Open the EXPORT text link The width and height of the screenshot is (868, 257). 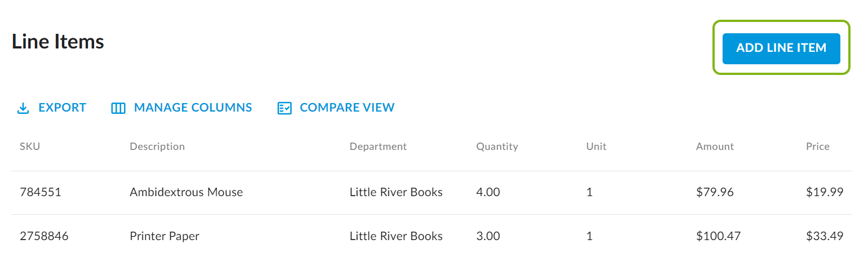tap(62, 108)
